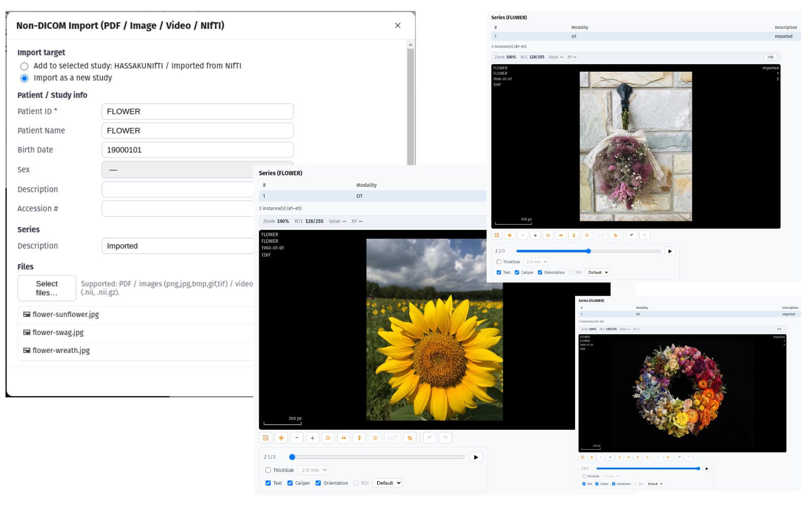The width and height of the screenshot is (812, 505).
Task: Select the pan tool in the sunflower viewer
Action: [281, 438]
